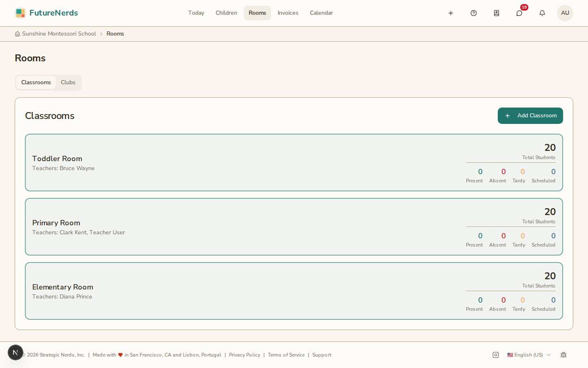Click 'Teachers: Clark Kent, Teacher User' text

pyautogui.click(x=78, y=233)
